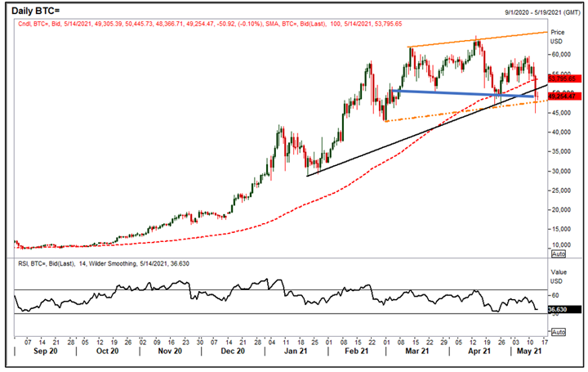The height and width of the screenshot is (372, 588).
Task: Click the May 21 month label
Action: point(529,351)
